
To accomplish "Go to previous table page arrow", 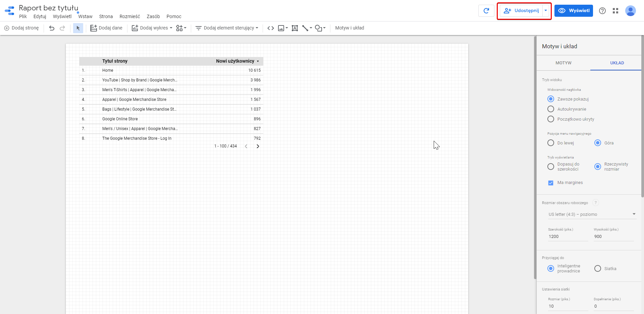I will (x=246, y=146).
